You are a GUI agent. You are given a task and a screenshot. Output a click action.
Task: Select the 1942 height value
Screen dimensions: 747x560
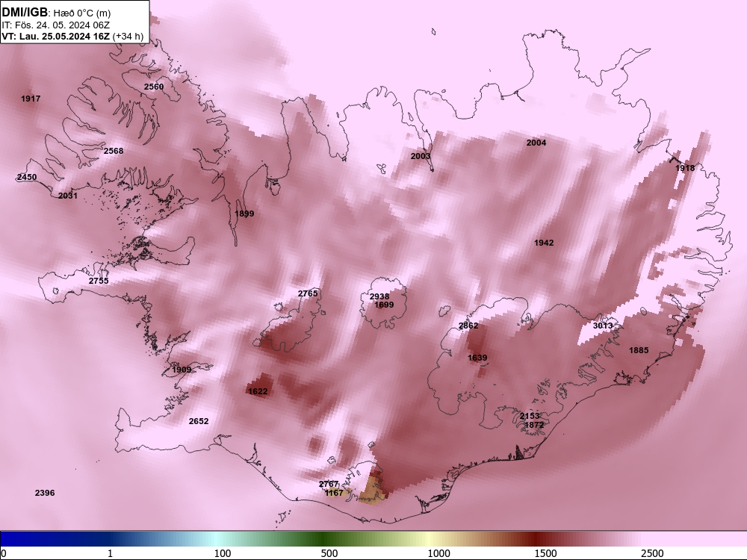coord(544,243)
